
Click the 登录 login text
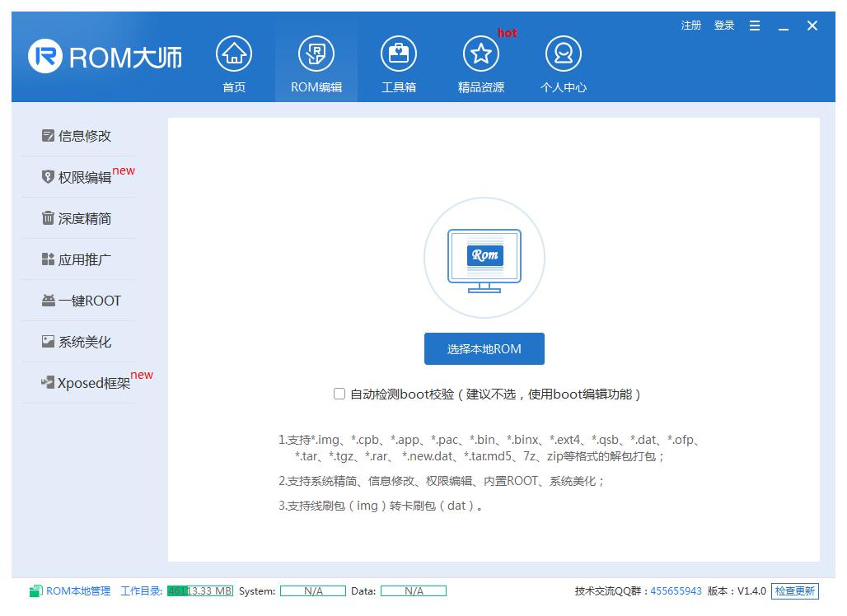(723, 26)
